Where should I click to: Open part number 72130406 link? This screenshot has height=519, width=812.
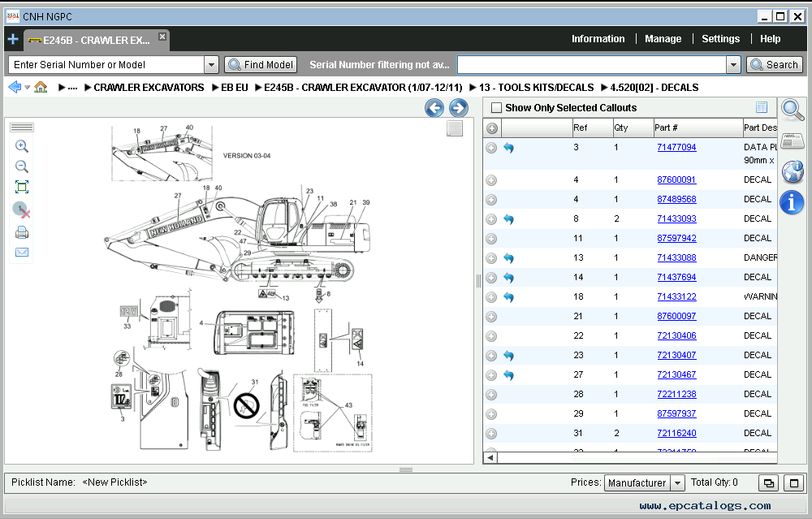(676, 336)
